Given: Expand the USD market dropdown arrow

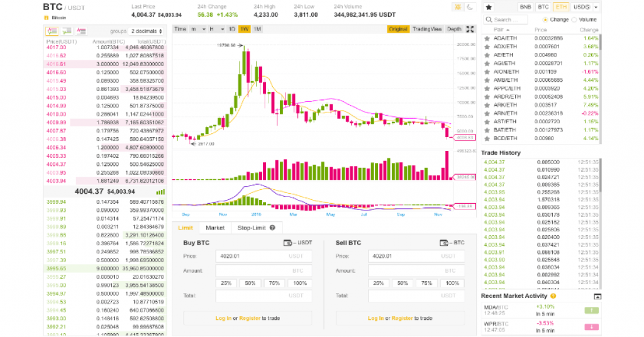Looking at the screenshot, I should pyautogui.click(x=595, y=7).
